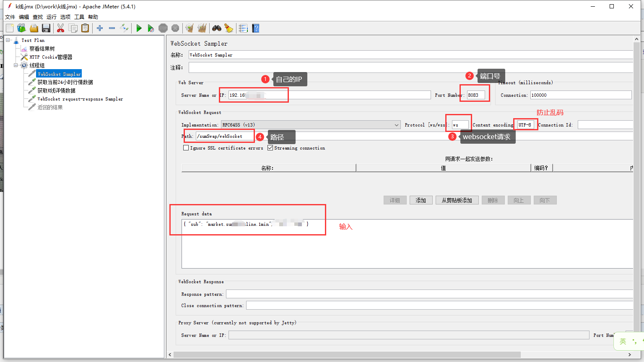This screenshot has width=644, height=362.
Task: Open the 查找 menu
Action: [x=38, y=17]
